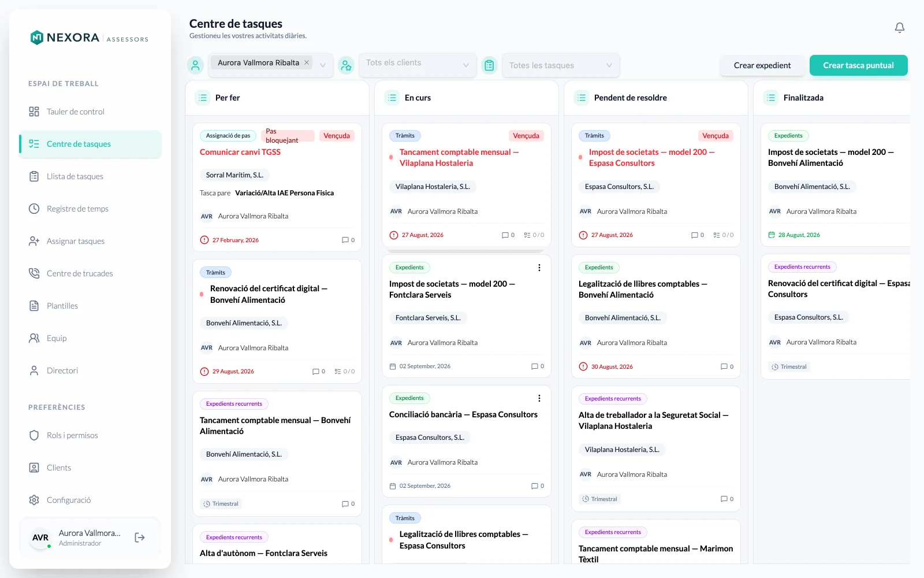Click the list icon in En curs column header
Image resolution: width=924 pixels, height=578 pixels.
pyautogui.click(x=392, y=98)
